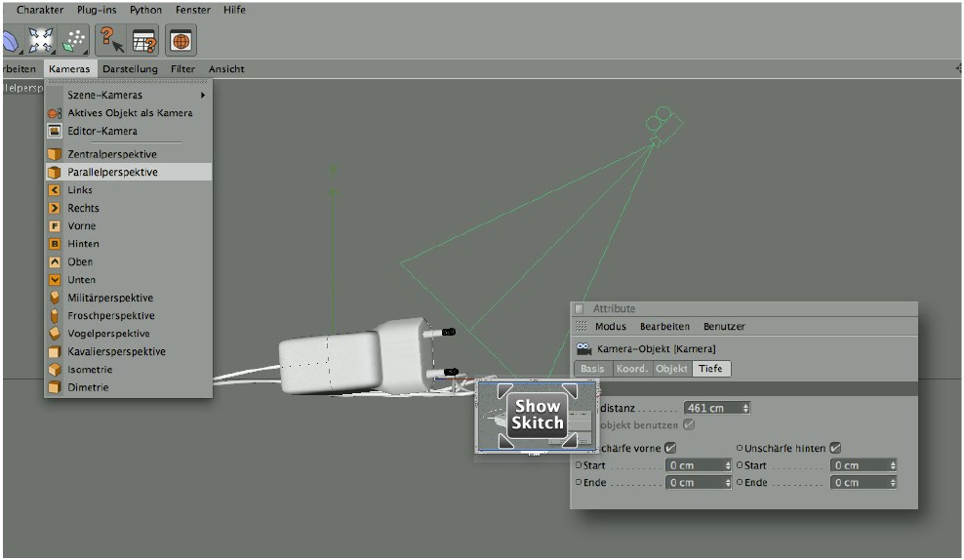Click the Show Skitch overlay button
Image resolution: width=964 pixels, height=560 pixels.
coord(538,415)
